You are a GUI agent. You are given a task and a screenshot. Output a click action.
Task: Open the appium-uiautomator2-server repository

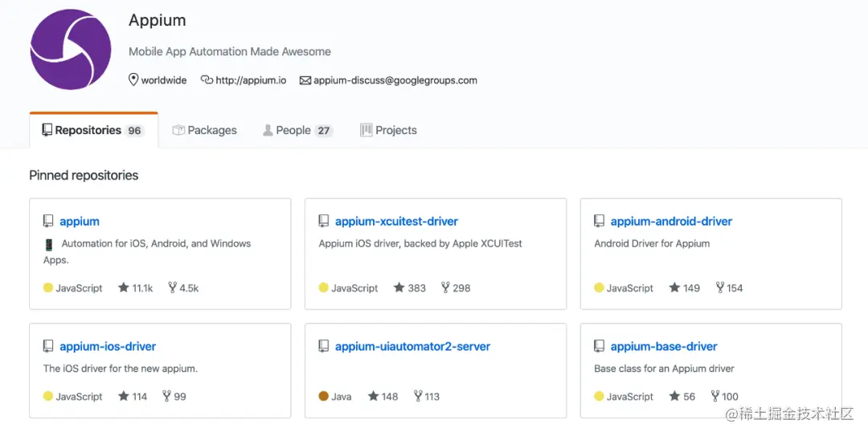pos(412,346)
